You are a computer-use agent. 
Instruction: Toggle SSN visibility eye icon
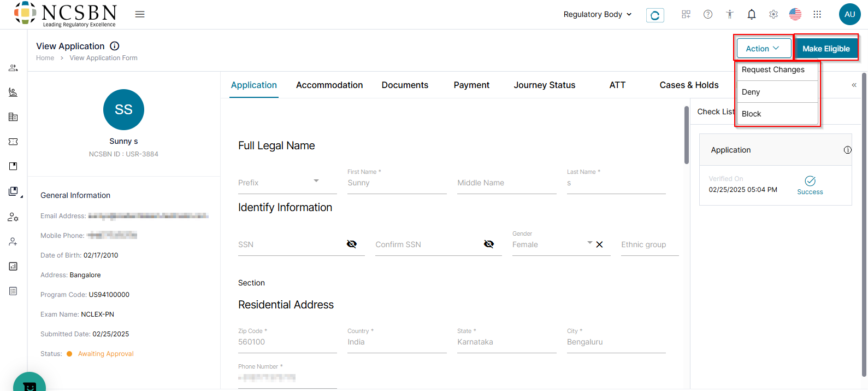352,244
